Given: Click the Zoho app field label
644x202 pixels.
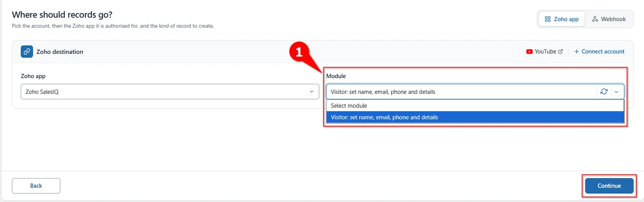Looking at the screenshot, I should tap(33, 76).
